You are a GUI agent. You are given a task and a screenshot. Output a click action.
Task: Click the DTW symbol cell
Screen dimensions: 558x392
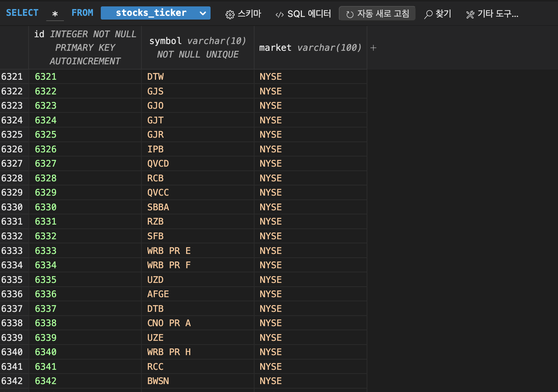[x=198, y=77]
